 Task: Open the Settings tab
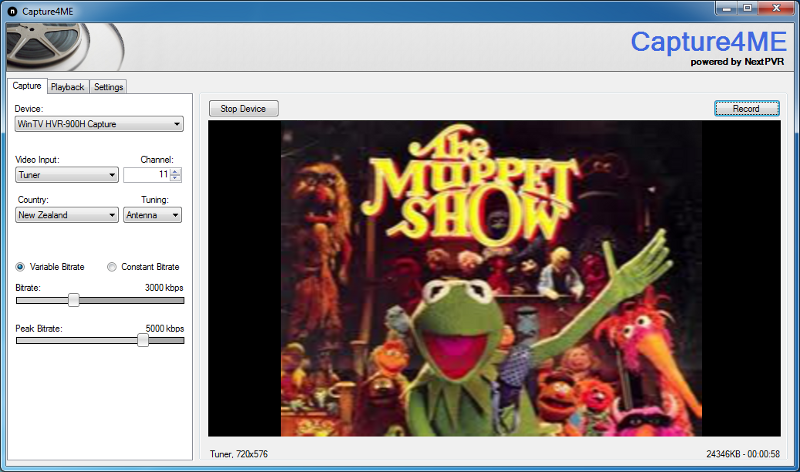click(x=108, y=87)
